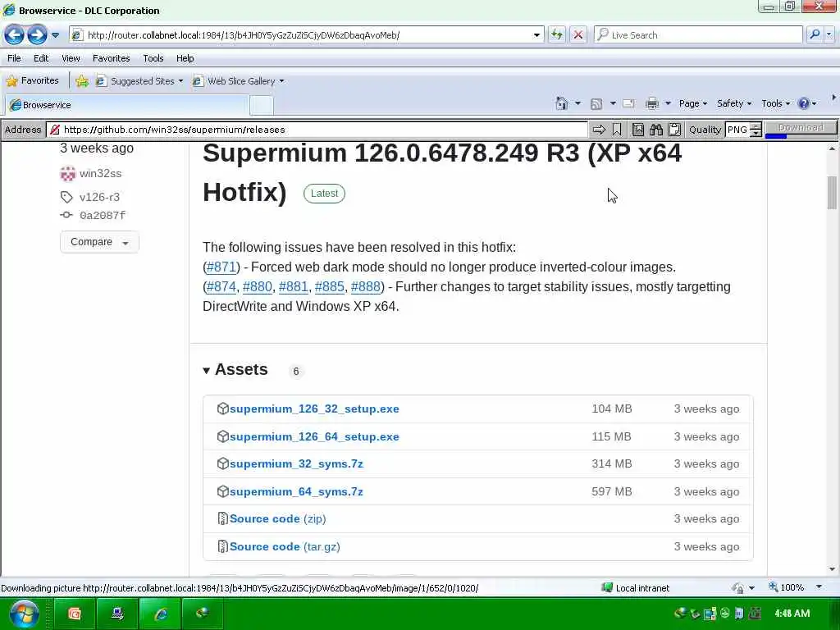Click the Print icon
The image size is (840, 630).
click(x=652, y=103)
